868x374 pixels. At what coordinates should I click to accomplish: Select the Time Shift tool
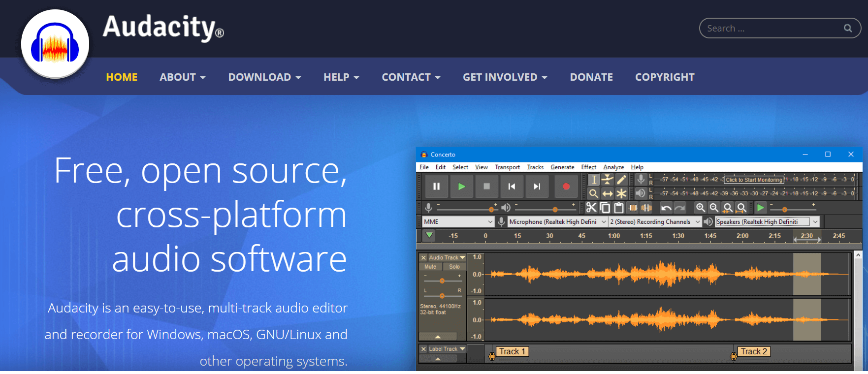pyautogui.click(x=608, y=193)
